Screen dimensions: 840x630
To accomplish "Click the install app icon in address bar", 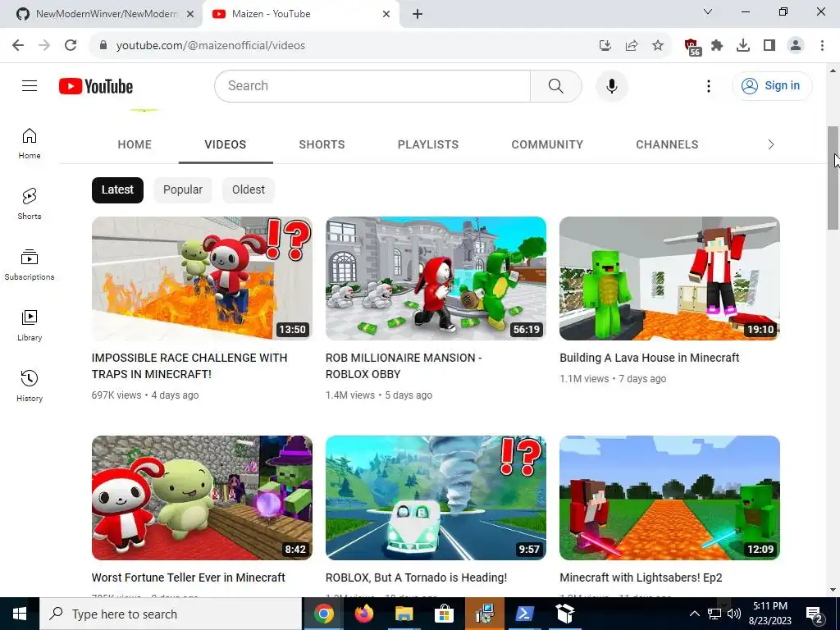I will click(x=605, y=46).
